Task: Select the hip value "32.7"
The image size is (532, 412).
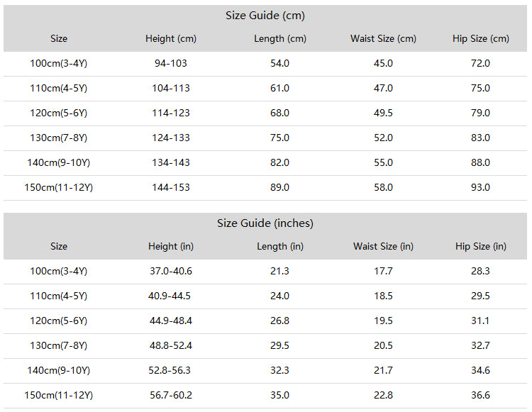Action: point(481,345)
